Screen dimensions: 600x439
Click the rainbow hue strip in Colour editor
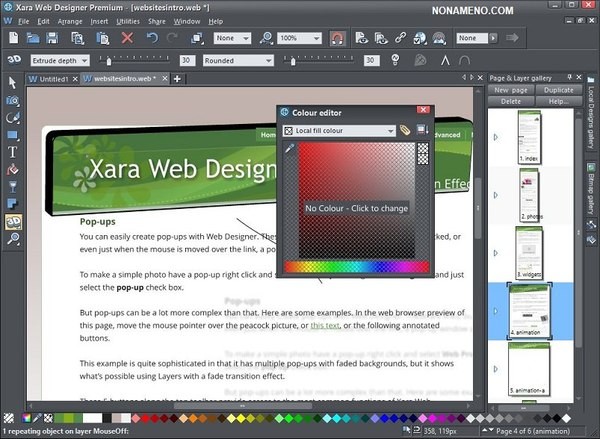click(x=356, y=267)
